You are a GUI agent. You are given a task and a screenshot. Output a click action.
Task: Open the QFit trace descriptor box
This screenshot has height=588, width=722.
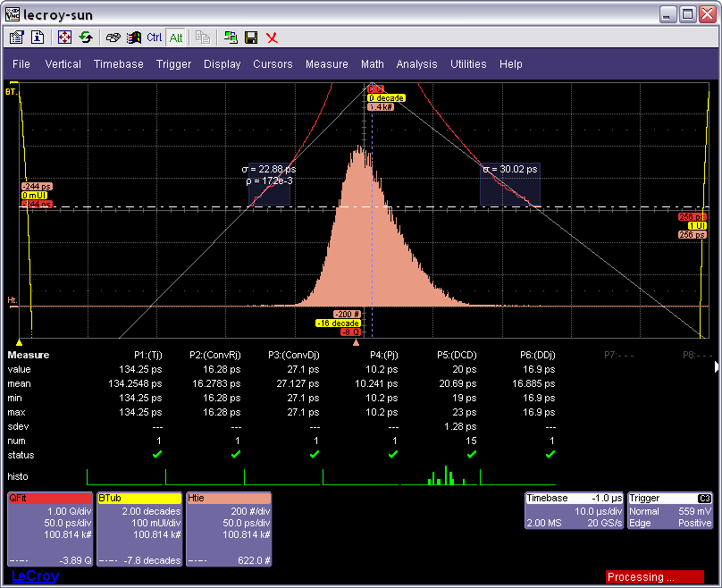click(x=50, y=529)
